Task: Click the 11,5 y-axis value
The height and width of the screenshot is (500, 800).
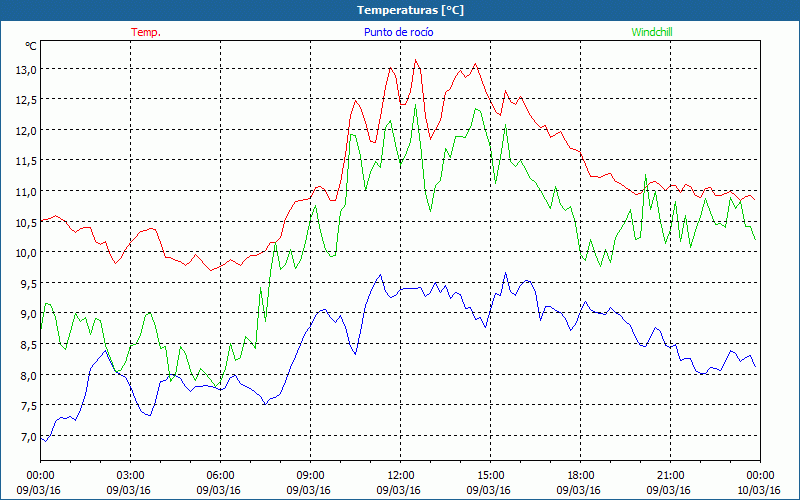Action: 26,161
